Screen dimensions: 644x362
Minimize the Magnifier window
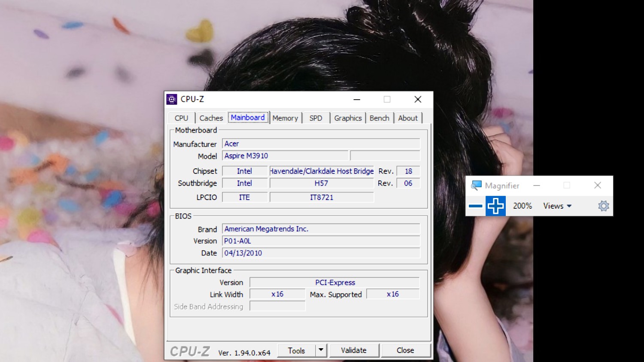[x=537, y=186]
